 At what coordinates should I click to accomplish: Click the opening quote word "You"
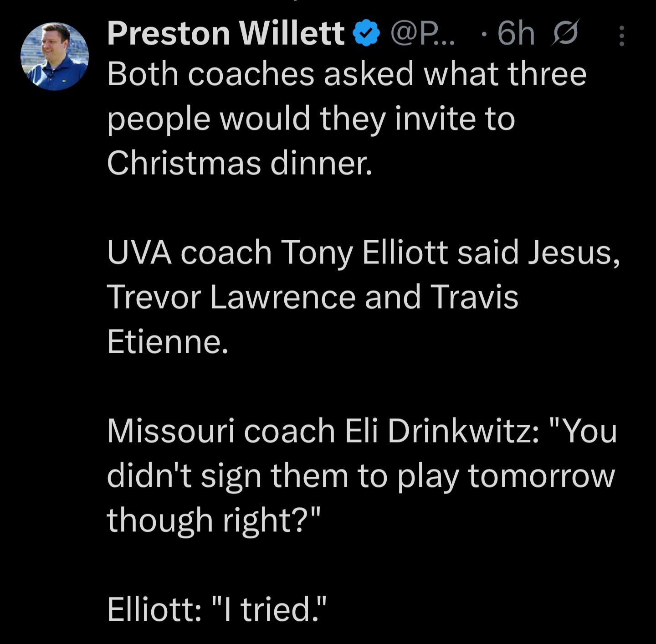click(590, 431)
